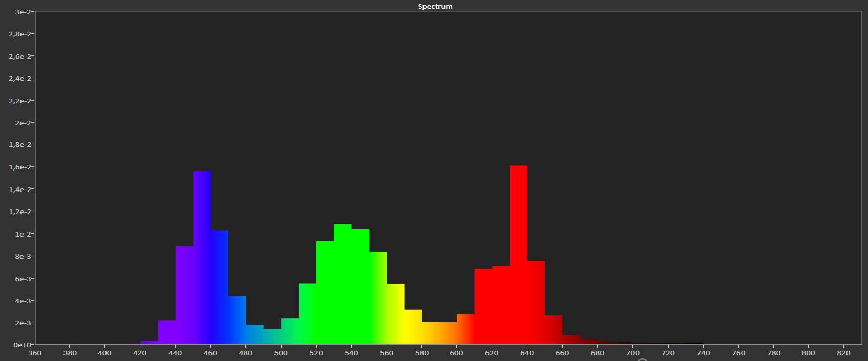Click the 700 wavelength axis label
This screenshot has width=868, height=361.
coord(633,353)
